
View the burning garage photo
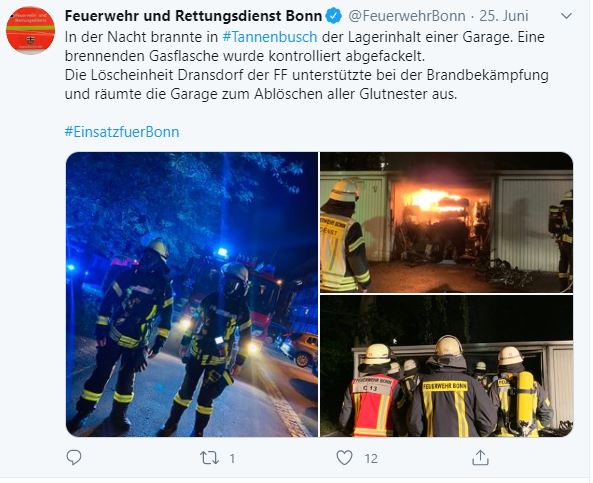446,222
